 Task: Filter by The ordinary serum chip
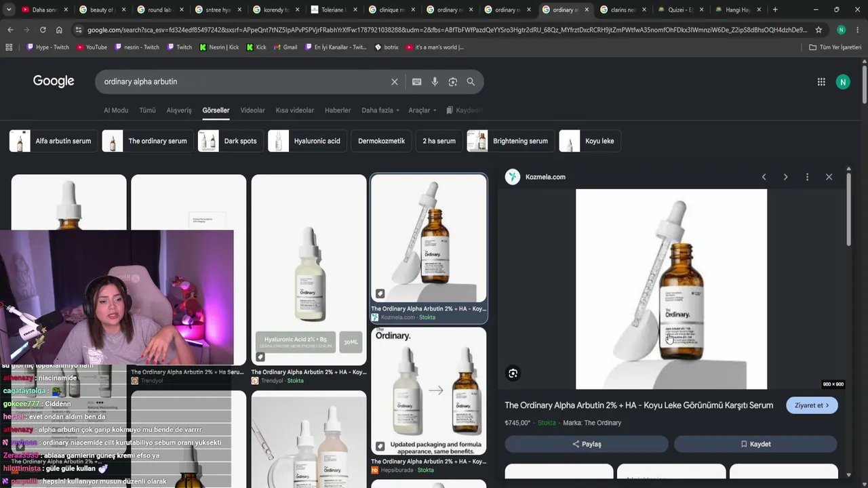tap(147, 141)
